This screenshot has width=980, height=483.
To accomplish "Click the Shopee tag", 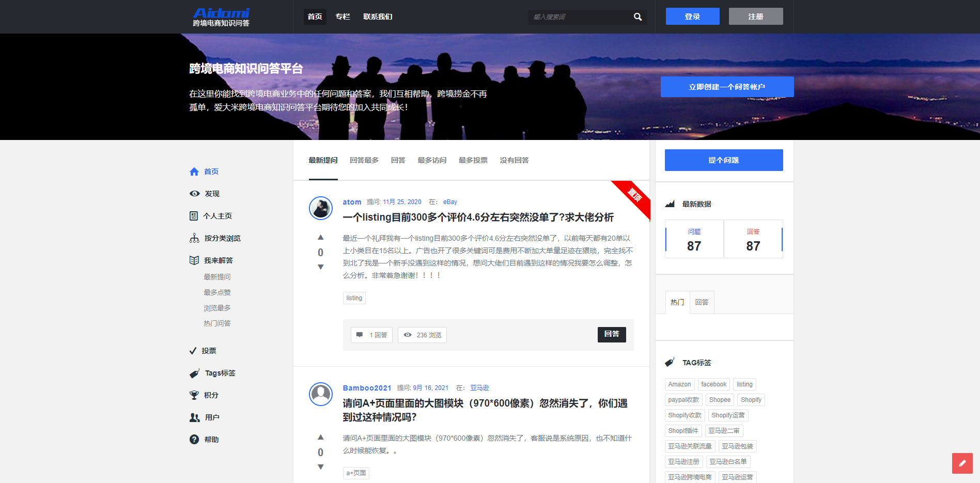I will 720,400.
